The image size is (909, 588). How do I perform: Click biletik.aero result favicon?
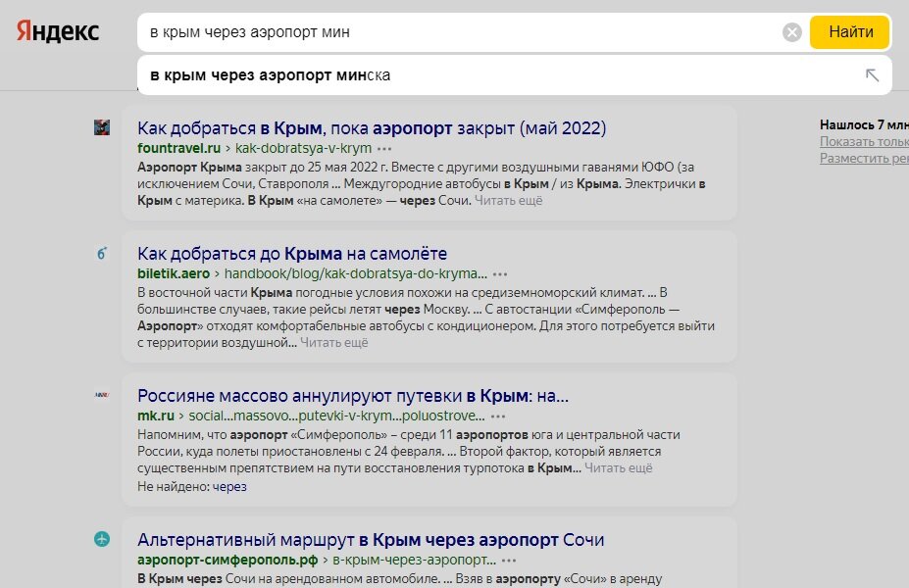[x=102, y=253]
